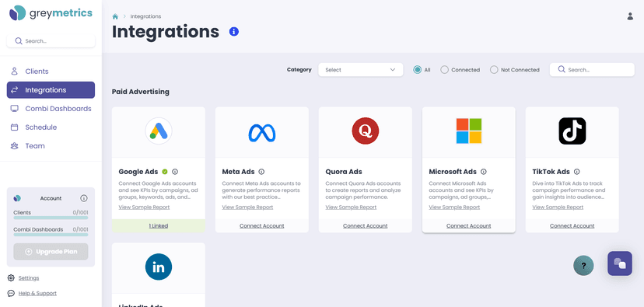Open the user profile icon

630,16
